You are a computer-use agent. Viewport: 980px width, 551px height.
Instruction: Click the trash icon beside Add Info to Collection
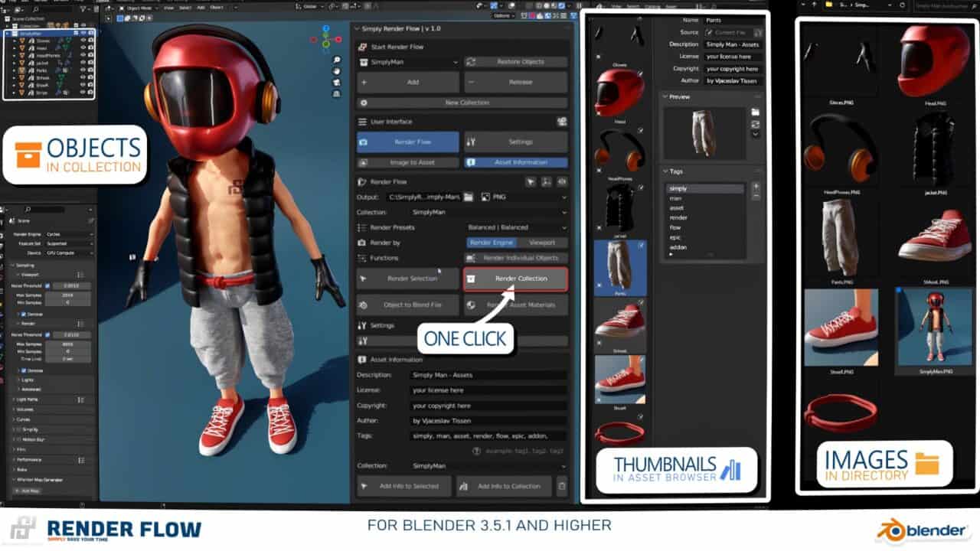point(562,486)
